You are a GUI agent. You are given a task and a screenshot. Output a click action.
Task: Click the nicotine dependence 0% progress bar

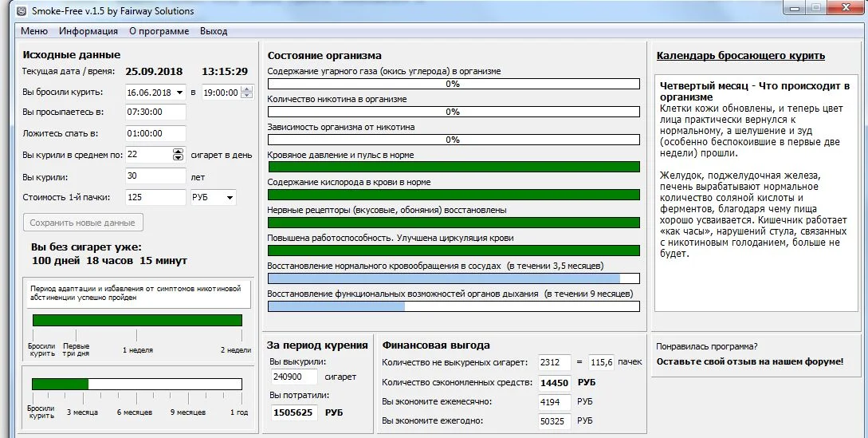pyautogui.click(x=454, y=140)
